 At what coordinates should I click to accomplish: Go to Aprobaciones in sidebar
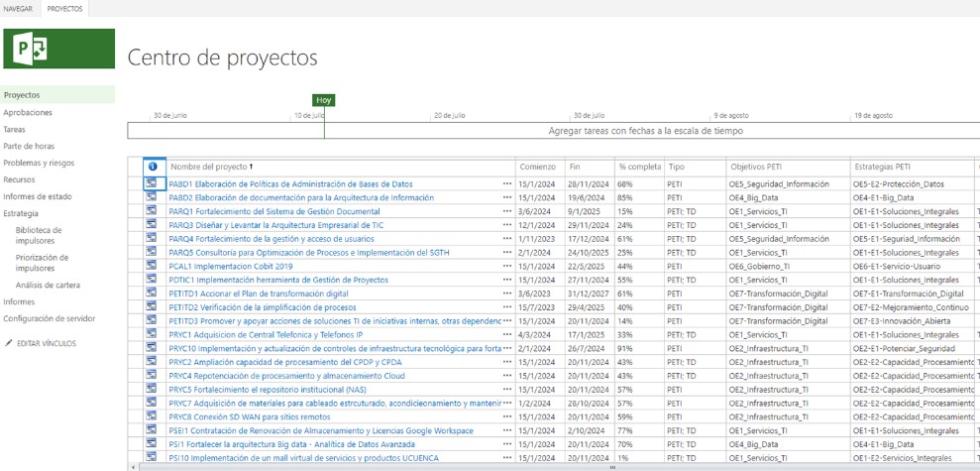28,112
